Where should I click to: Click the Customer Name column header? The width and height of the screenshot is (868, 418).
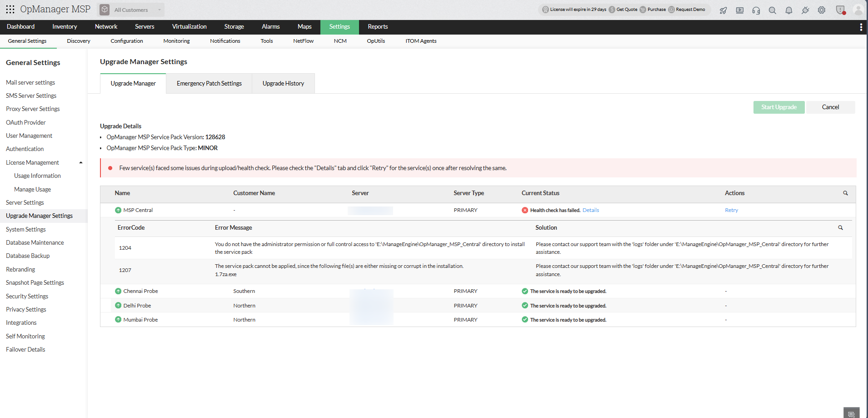click(x=254, y=193)
